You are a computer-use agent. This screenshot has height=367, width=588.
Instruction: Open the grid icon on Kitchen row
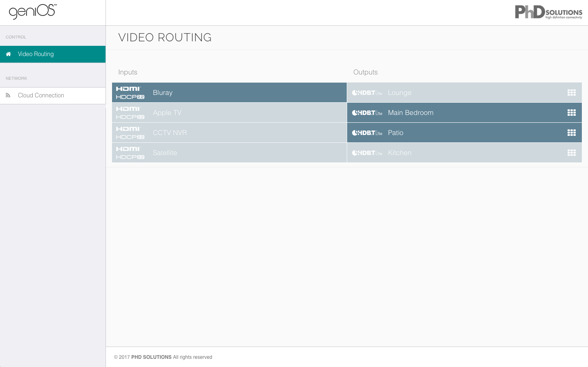tap(572, 153)
